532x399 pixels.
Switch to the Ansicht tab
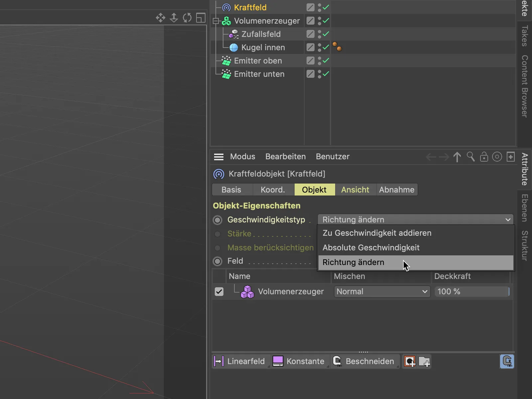[x=355, y=190]
